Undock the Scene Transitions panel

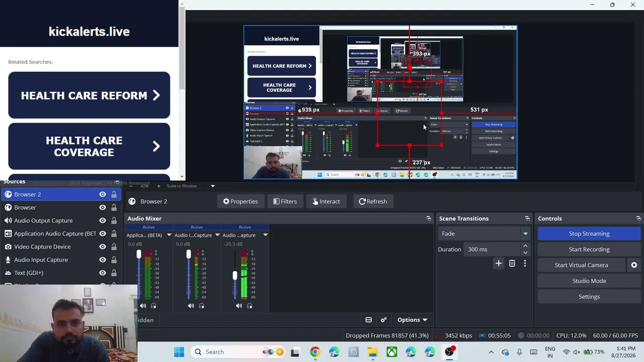(x=527, y=219)
